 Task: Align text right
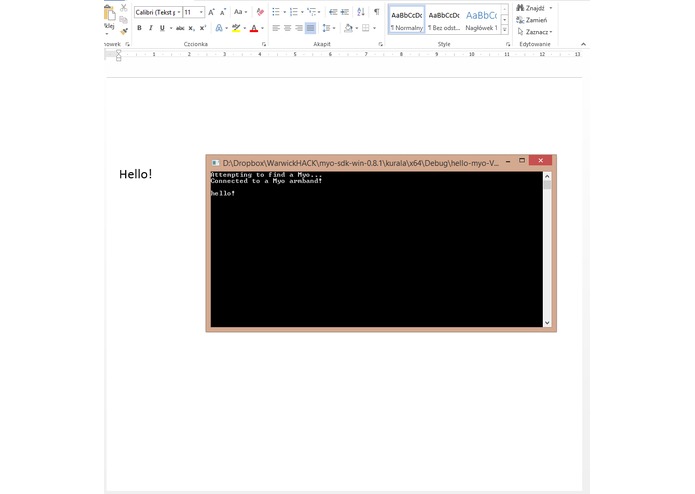(x=299, y=28)
